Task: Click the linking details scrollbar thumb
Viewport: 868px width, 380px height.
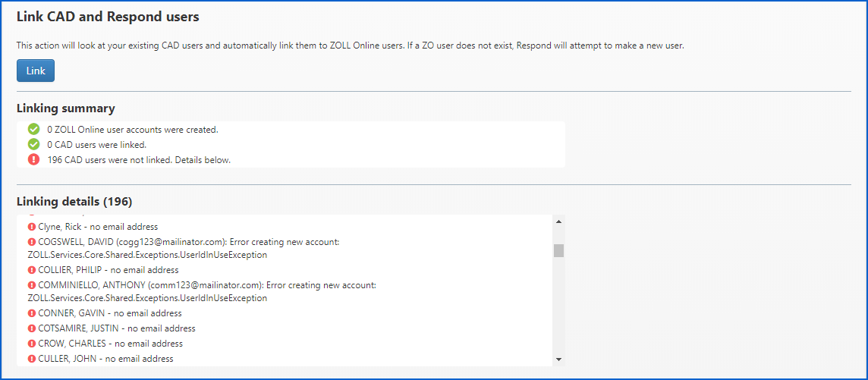Action: pos(558,251)
